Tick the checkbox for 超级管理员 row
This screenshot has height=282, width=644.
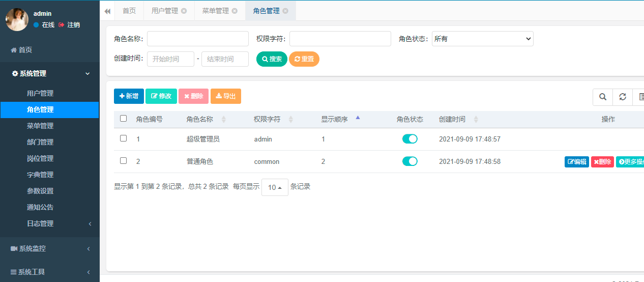[123, 138]
